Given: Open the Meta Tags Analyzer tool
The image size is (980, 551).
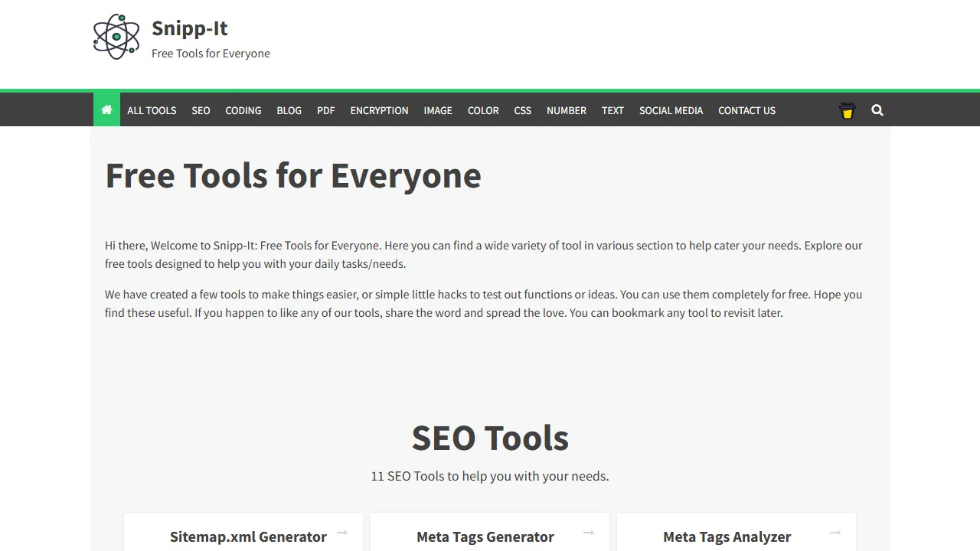Looking at the screenshot, I should [x=727, y=536].
